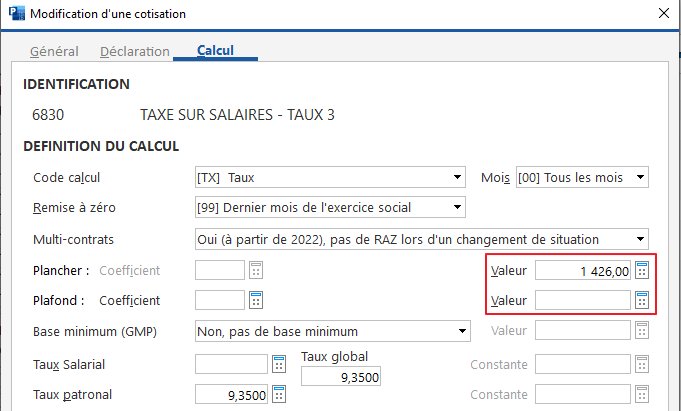Screen dimensions: 681x411
Task: Open calculator for Taux patronal
Action: pyautogui.click(x=279, y=394)
